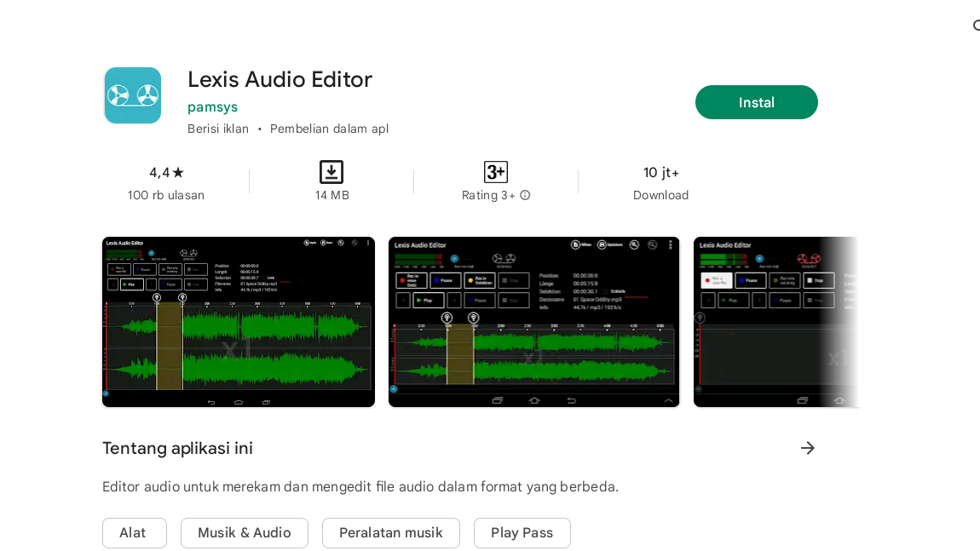Image resolution: width=980 pixels, height=551 pixels.
Task: Click the 10 jt+ download count
Action: [x=661, y=172]
